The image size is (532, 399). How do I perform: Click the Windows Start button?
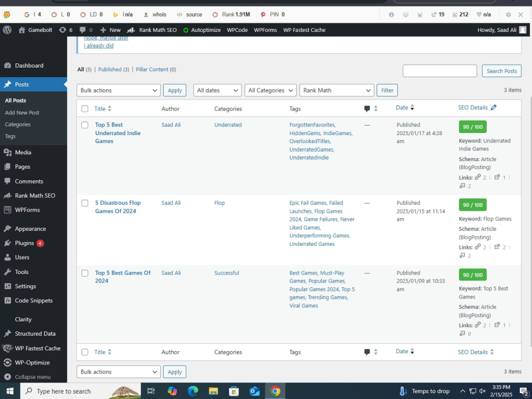[x=10, y=391]
